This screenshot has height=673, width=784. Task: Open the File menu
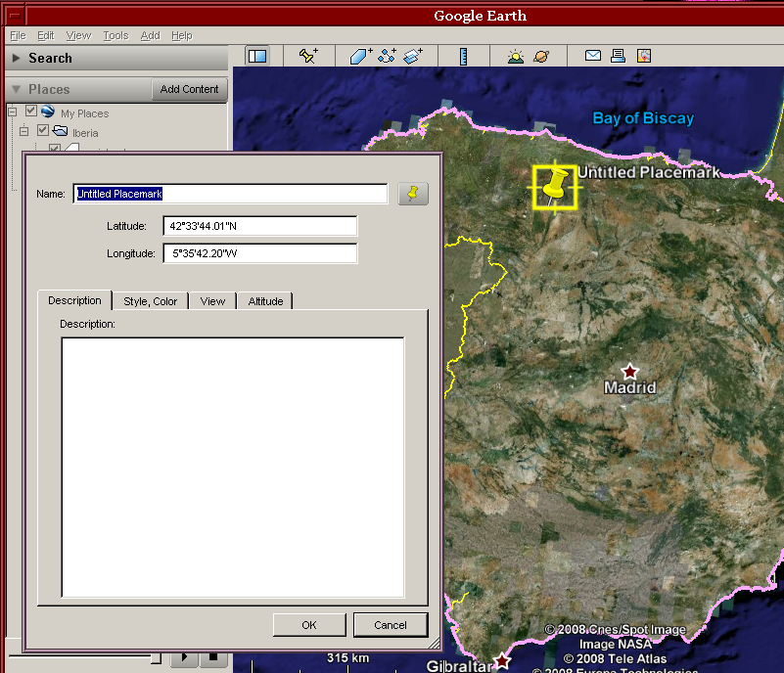(18, 35)
